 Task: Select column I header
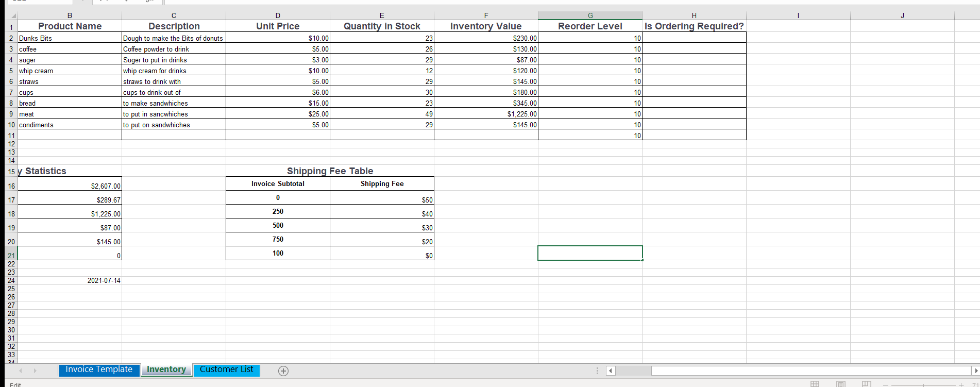click(x=798, y=15)
